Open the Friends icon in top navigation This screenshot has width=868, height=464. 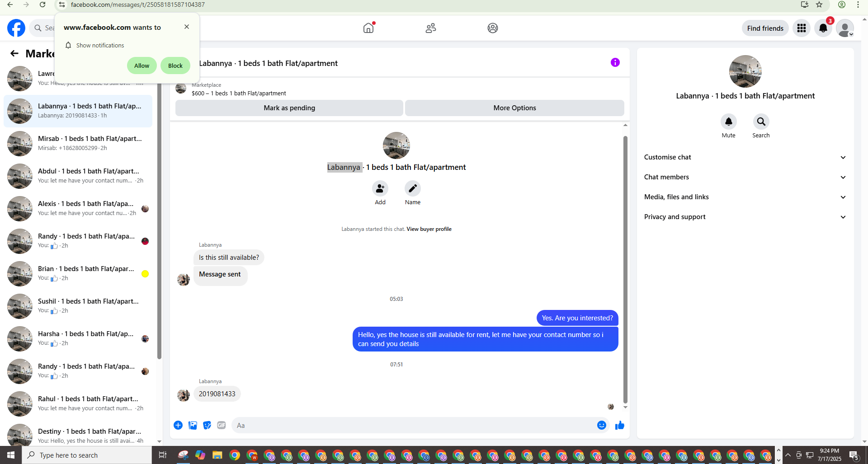431,28
